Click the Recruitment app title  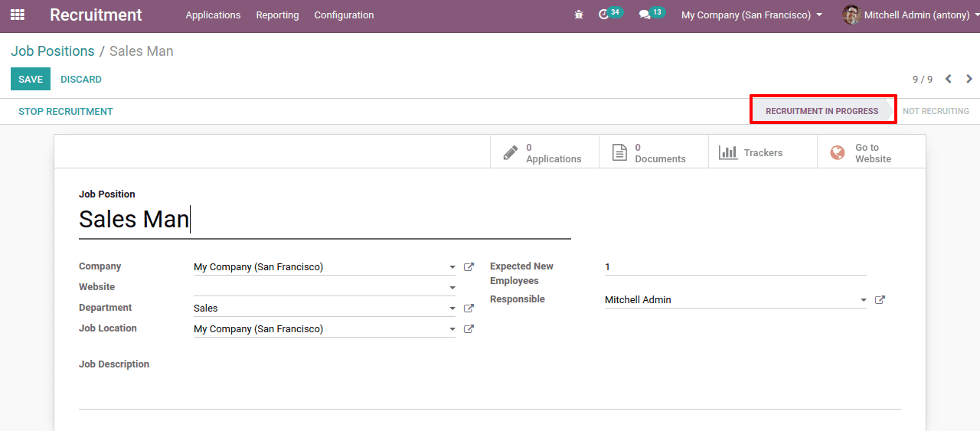pyautogui.click(x=96, y=15)
